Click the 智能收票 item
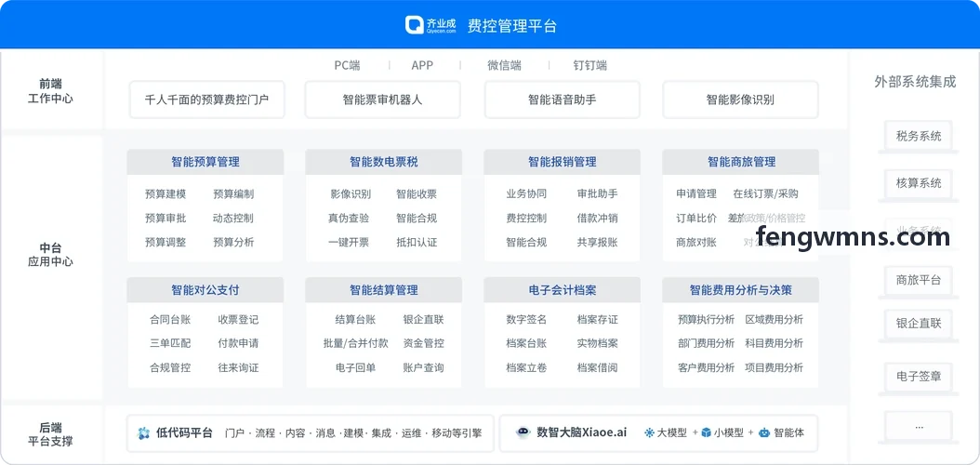This screenshot has height=465, width=980. coord(417,193)
